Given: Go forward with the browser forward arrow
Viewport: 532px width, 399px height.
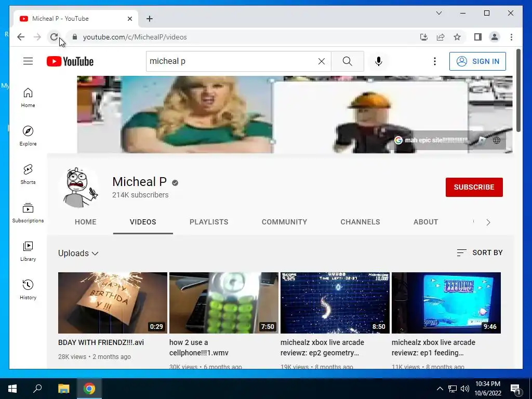Looking at the screenshot, I should point(37,37).
